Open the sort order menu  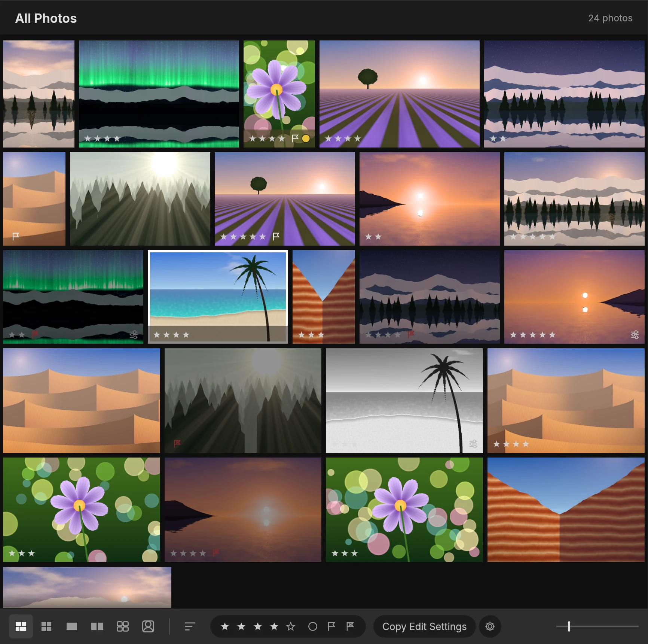click(190, 626)
